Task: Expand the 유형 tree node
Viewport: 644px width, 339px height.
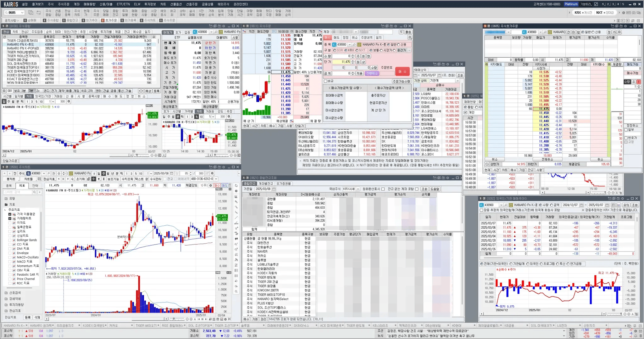Action: click(x=6, y=199)
